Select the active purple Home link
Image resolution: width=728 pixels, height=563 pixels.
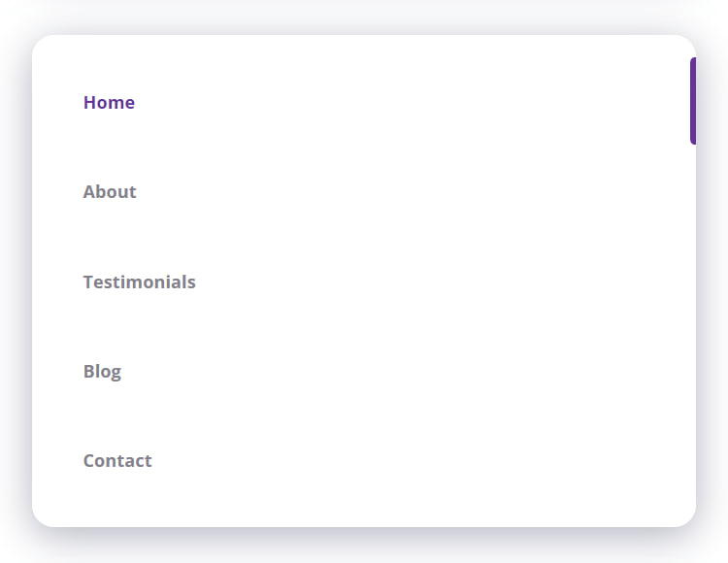109,103
